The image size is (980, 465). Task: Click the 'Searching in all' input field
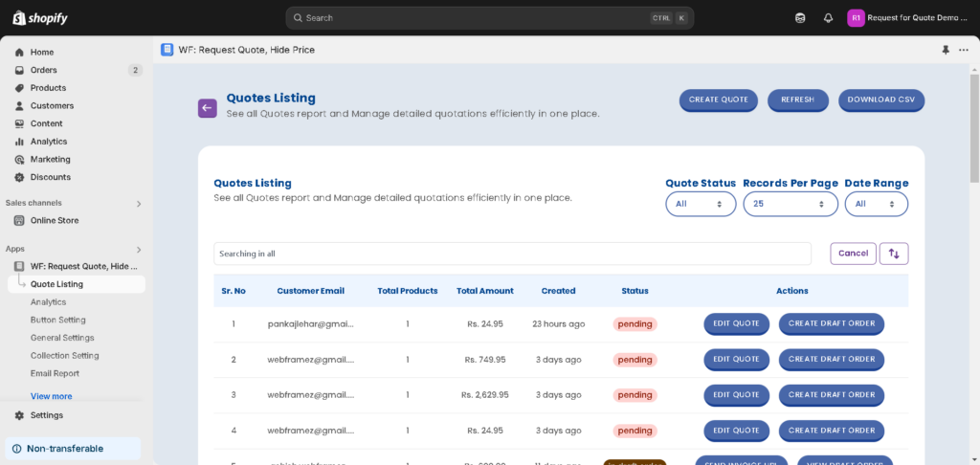(x=513, y=254)
